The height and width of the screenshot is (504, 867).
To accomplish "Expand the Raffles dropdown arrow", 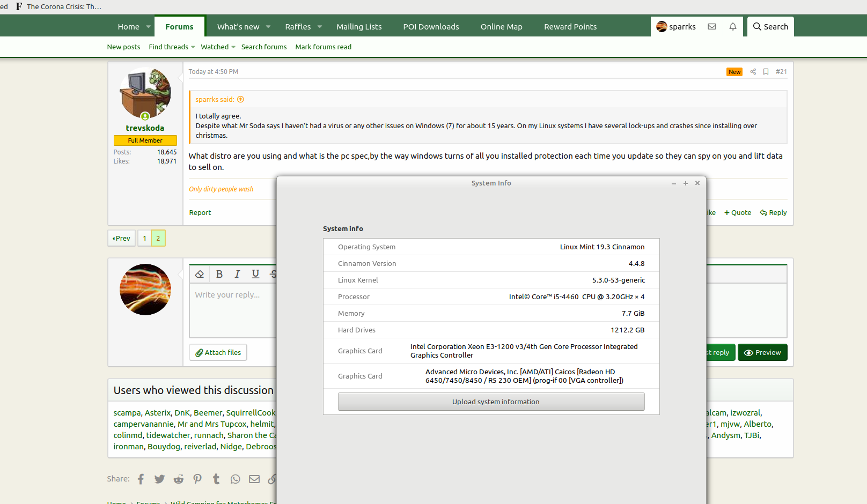I will [x=320, y=27].
